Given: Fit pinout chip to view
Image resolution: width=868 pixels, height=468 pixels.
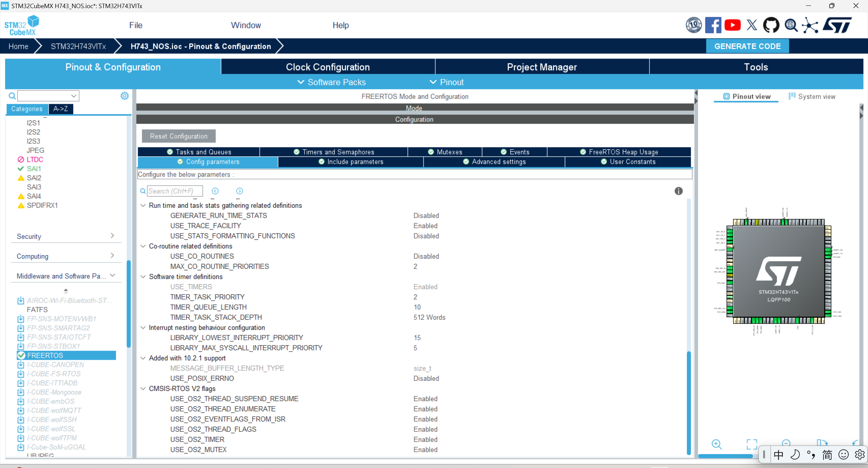Looking at the screenshot, I should 752,444.
